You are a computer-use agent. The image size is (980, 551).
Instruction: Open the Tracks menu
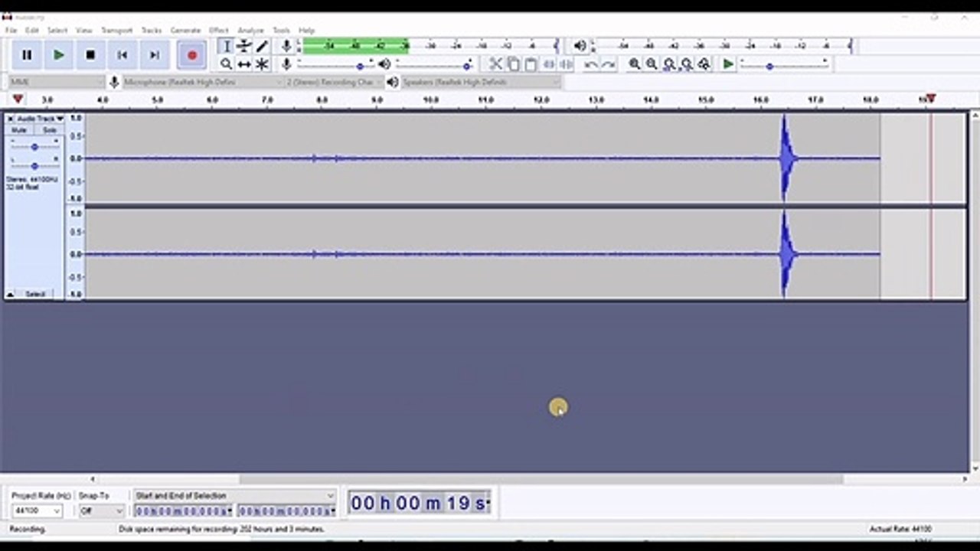point(151,30)
